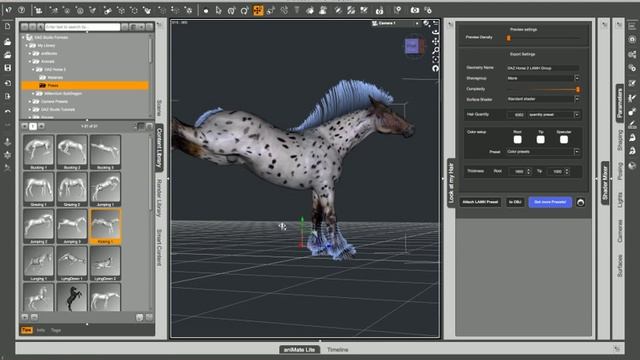Expand the aniBlocks folder
Screen dimensions: 640x360
30,53
